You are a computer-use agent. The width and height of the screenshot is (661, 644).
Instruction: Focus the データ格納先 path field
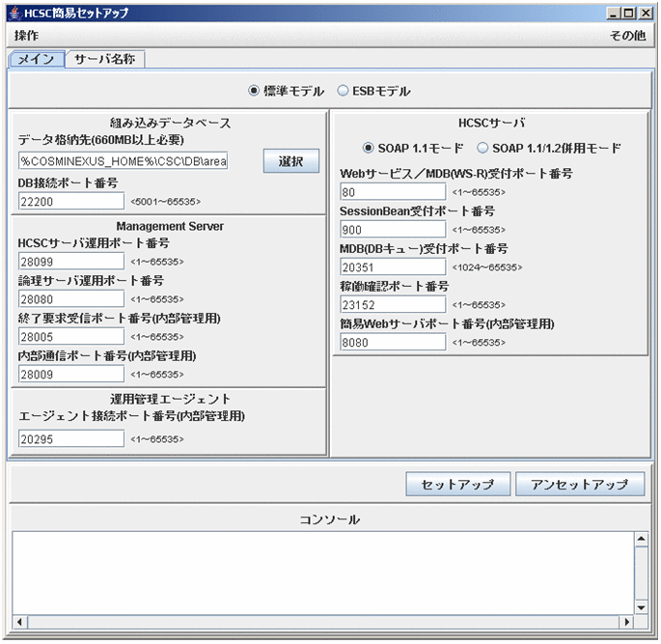[x=124, y=161]
